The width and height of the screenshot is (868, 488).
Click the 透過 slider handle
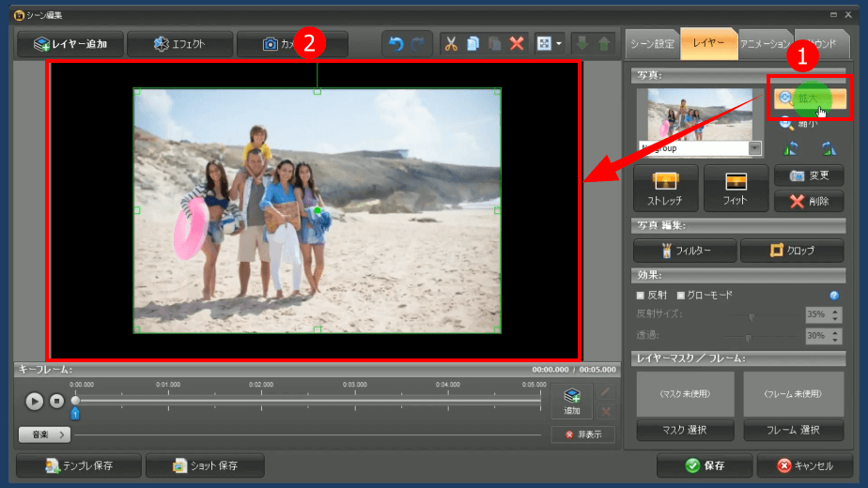coord(749,336)
